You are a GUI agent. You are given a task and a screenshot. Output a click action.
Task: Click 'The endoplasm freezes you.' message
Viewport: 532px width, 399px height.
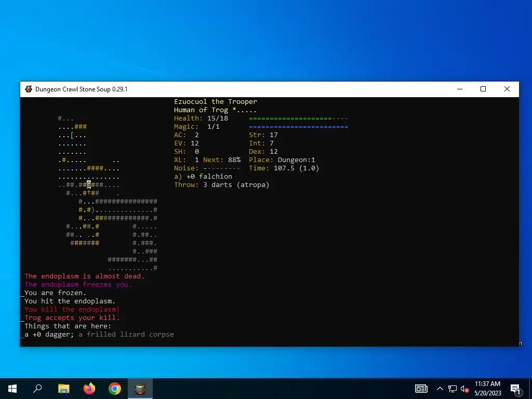78,285
